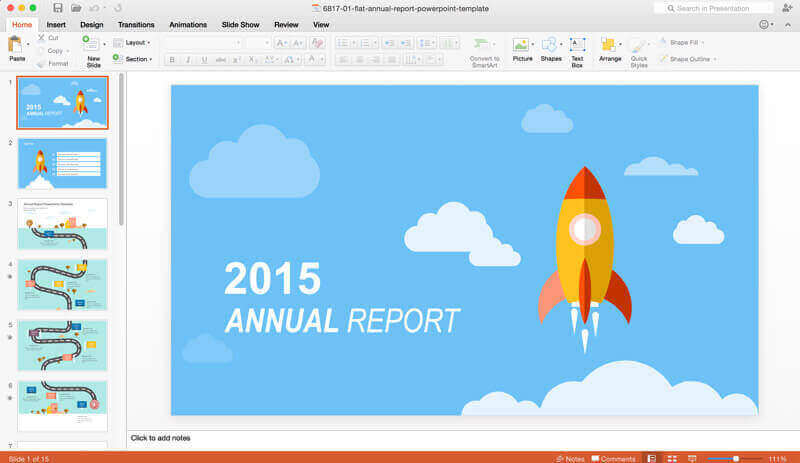Adjust the zoom slider in status bar
The image size is (800, 463).
pos(735,458)
